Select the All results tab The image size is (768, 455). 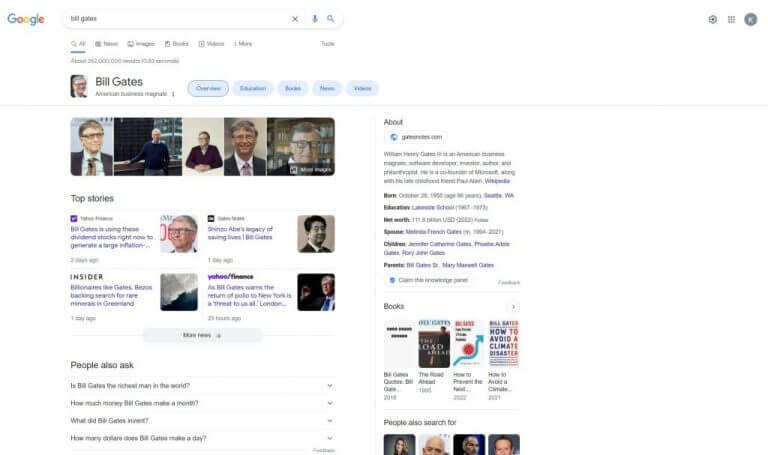click(x=78, y=44)
